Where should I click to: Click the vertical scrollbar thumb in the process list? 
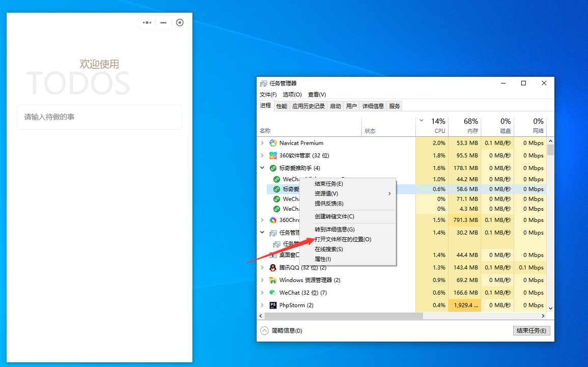(x=550, y=150)
